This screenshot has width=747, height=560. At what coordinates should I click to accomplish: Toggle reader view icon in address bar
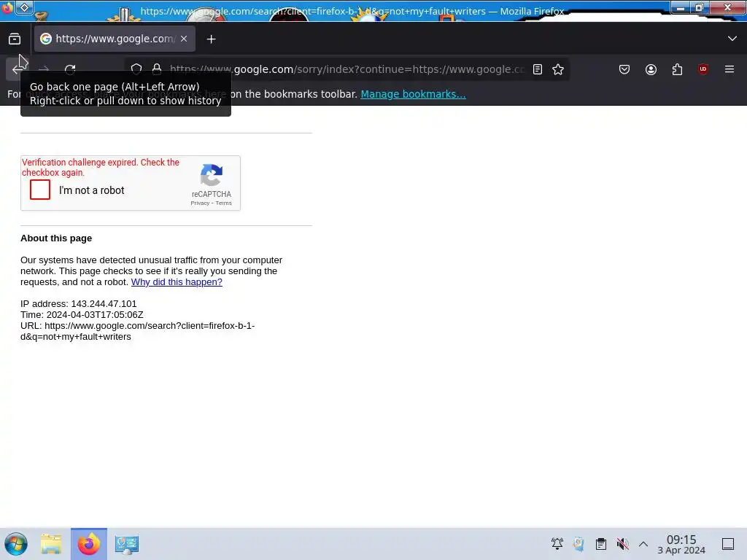(538, 69)
